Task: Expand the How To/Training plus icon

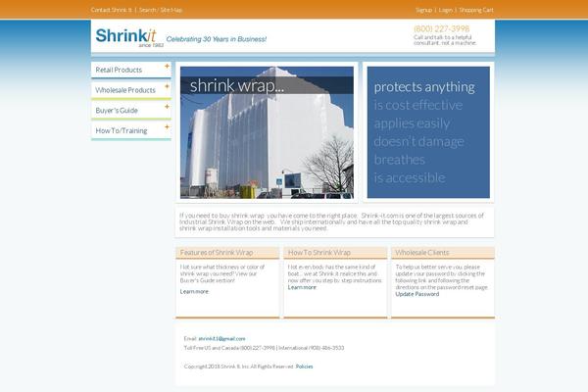Action: [167, 126]
